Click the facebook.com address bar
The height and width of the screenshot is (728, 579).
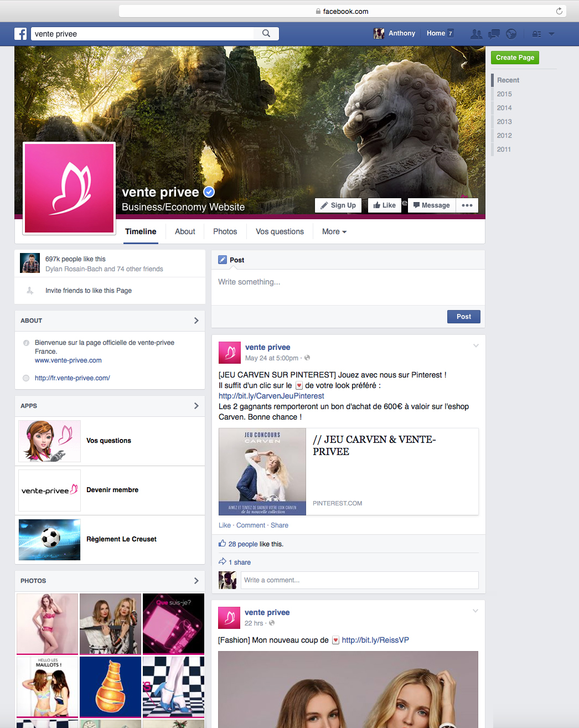point(343,11)
